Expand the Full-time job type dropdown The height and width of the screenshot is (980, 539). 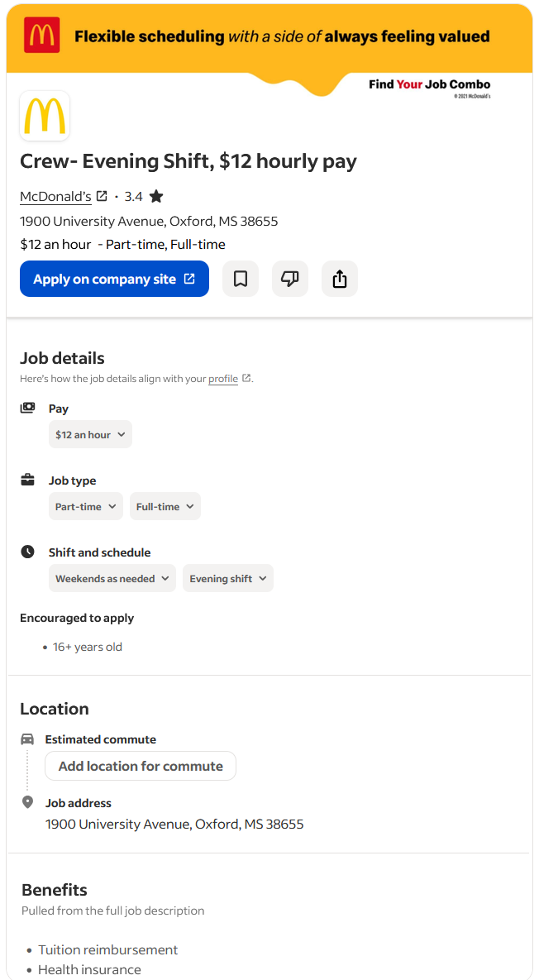pos(165,506)
